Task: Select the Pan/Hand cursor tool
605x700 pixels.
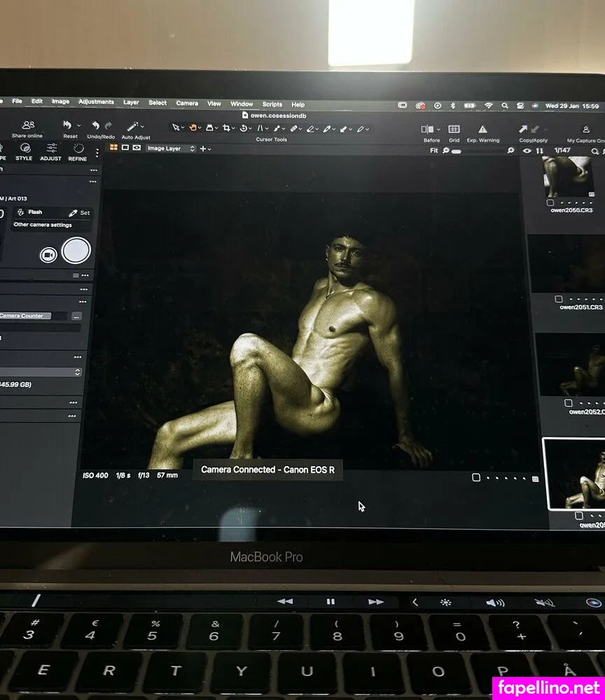Action: [193, 128]
